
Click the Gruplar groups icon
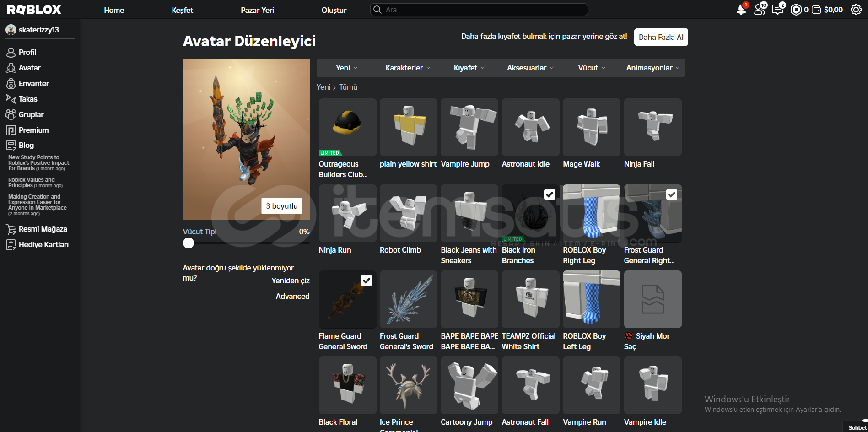[x=11, y=114]
